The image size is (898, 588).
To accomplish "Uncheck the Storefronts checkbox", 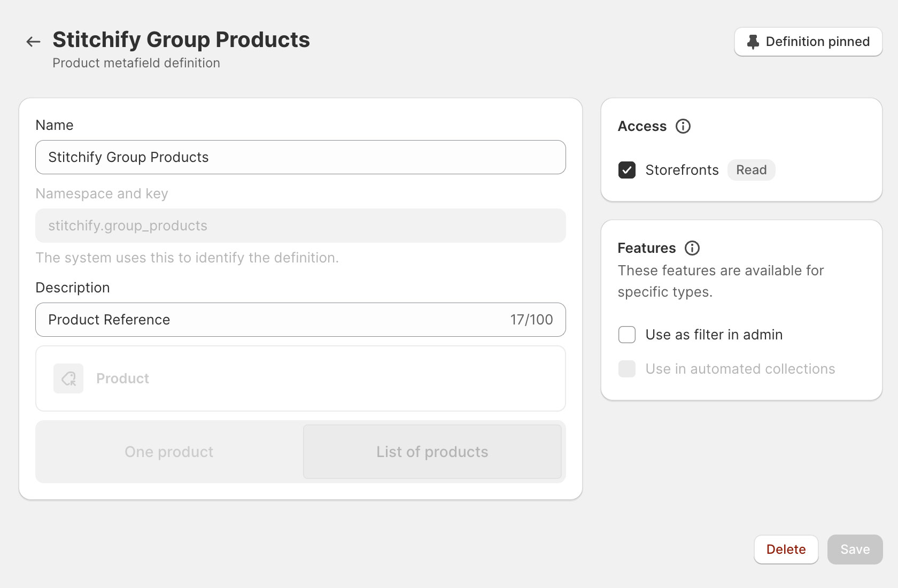I will (627, 170).
